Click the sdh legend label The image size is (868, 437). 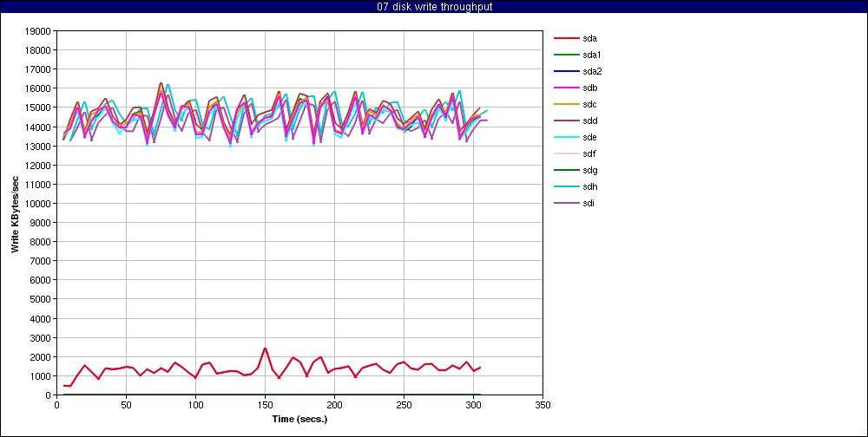pyautogui.click(x=589, y=187)
